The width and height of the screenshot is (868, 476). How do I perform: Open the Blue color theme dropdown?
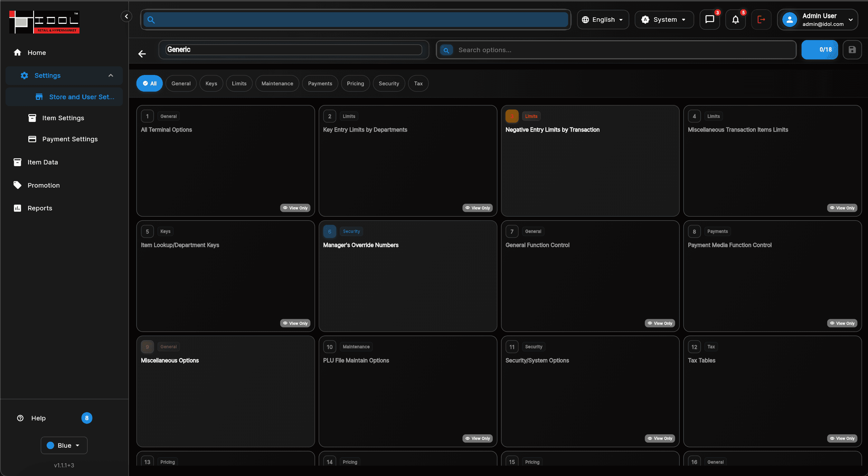(64, 445)
